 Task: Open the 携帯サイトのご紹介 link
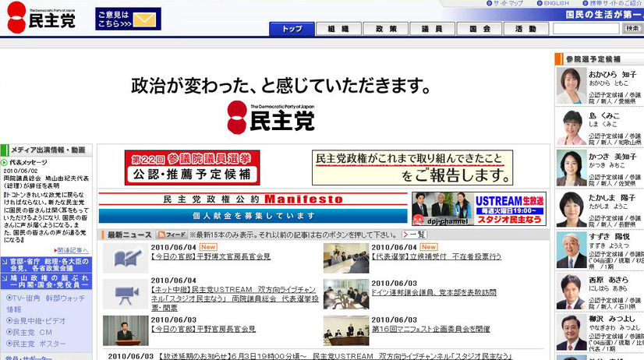[613, 3]
